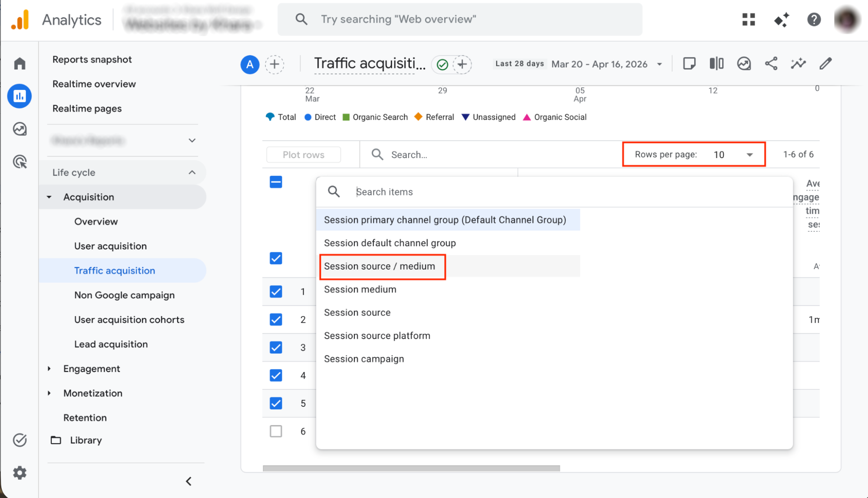Share this report via the share icon
Image resolution: width=868 pixels, height=498 pixels.
[x=771, y=63]
